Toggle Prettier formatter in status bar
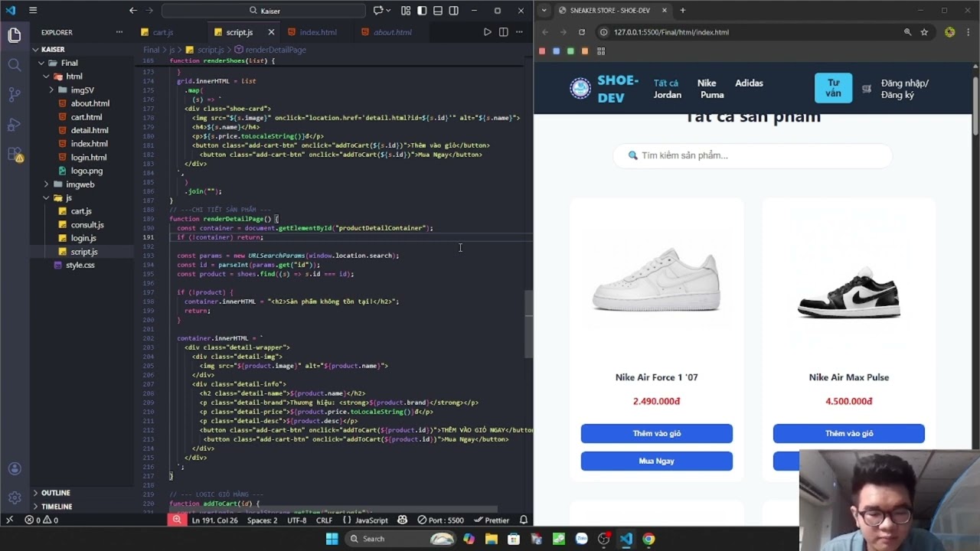Image resolution: width=980 pixels, height=551 pixels. (x=491, y=520)
